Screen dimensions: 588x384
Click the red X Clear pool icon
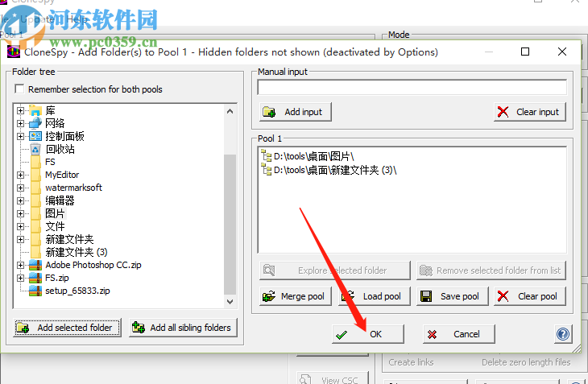point(503,296)
